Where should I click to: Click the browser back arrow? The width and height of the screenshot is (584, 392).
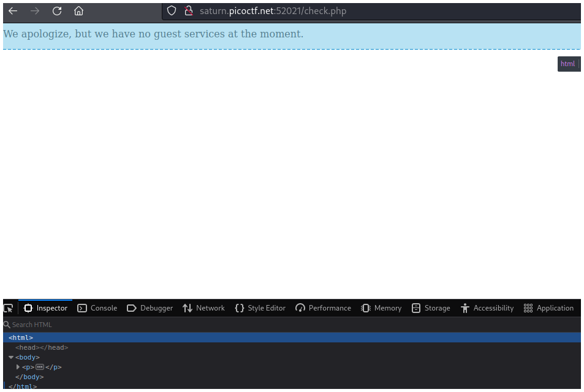click(x=13, y=11)
